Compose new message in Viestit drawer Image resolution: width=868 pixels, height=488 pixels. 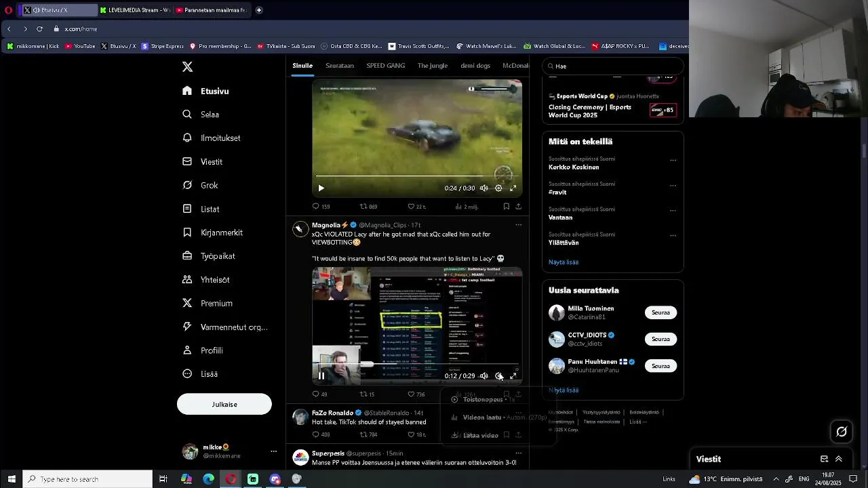(x=825, y=459)
